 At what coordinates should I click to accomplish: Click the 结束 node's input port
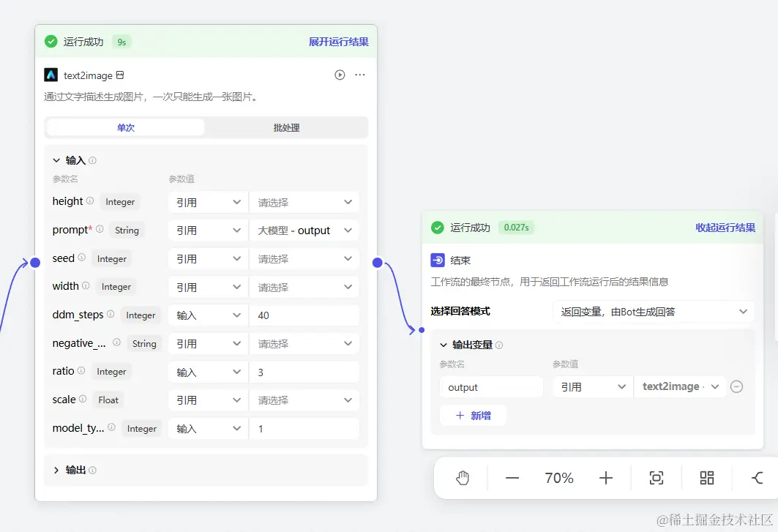coord(422,330)
